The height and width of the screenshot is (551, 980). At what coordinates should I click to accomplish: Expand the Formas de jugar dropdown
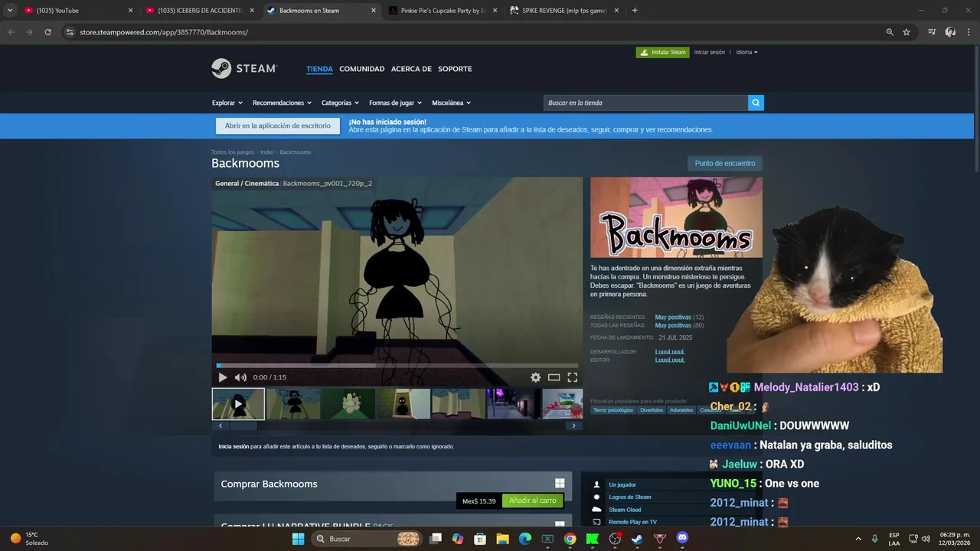(x=396, y=103)
